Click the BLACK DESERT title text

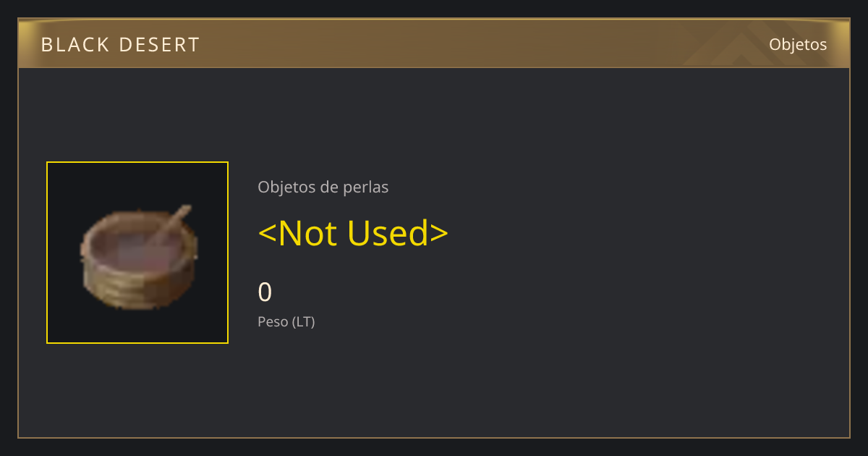coord(120,45)
